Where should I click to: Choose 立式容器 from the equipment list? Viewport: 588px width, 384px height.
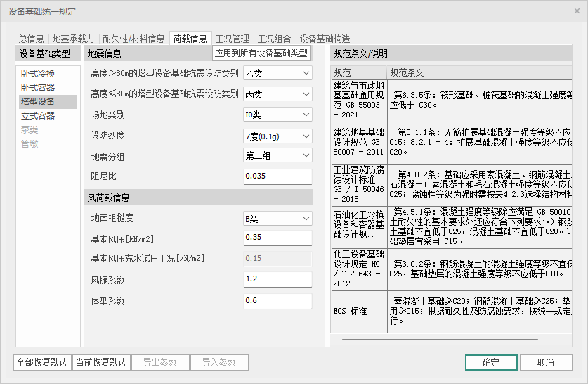38,116
